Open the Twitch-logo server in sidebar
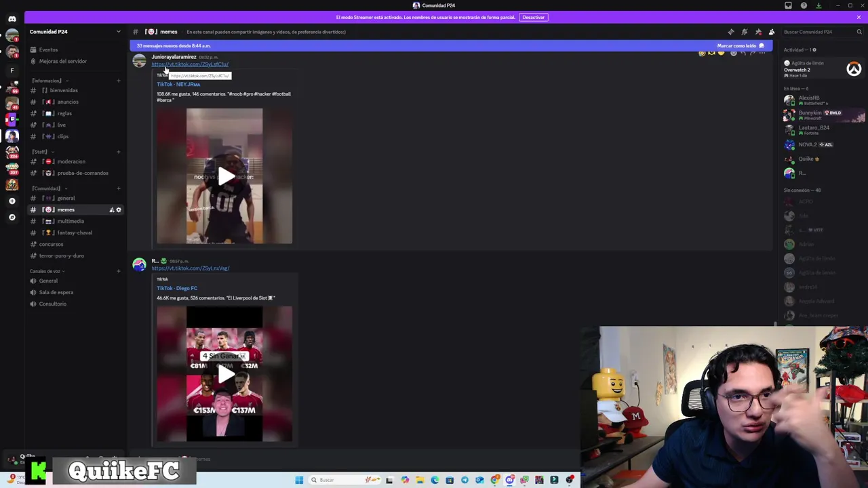 click(12, 120)
